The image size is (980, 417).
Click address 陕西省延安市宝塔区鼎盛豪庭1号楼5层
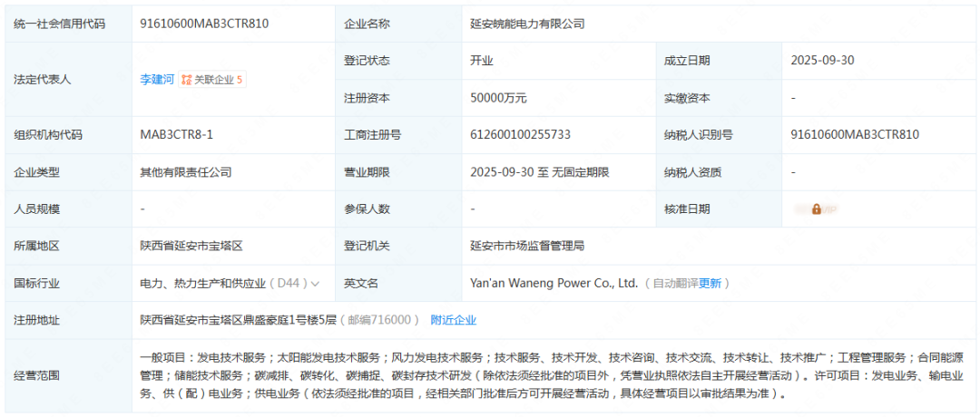click(x=238, y=320)
